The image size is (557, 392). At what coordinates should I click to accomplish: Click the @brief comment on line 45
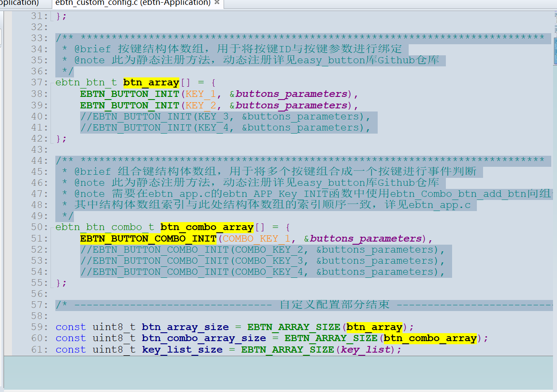point(269,172)
